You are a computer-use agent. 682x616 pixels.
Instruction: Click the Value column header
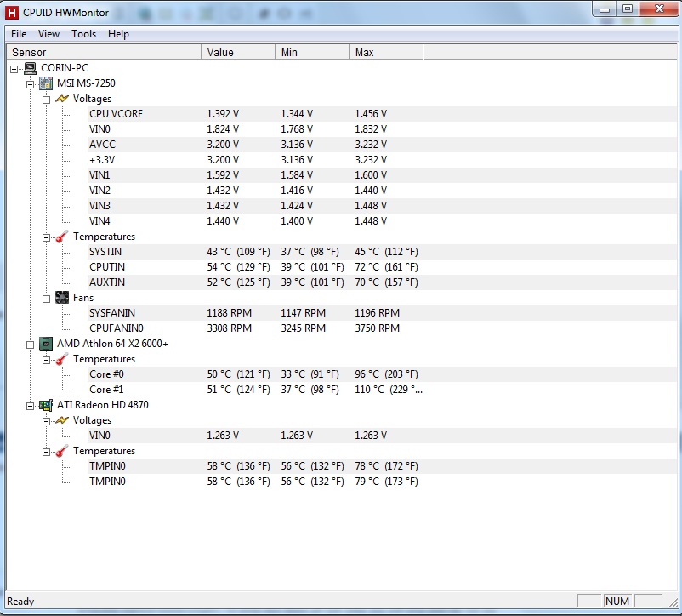pos(238,52)
